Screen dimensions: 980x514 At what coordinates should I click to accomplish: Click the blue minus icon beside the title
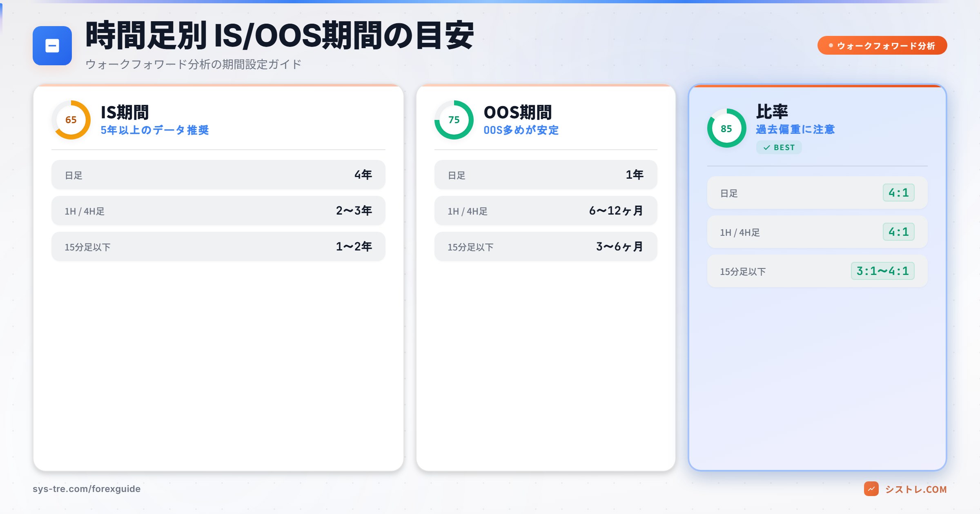pos(52,46)
